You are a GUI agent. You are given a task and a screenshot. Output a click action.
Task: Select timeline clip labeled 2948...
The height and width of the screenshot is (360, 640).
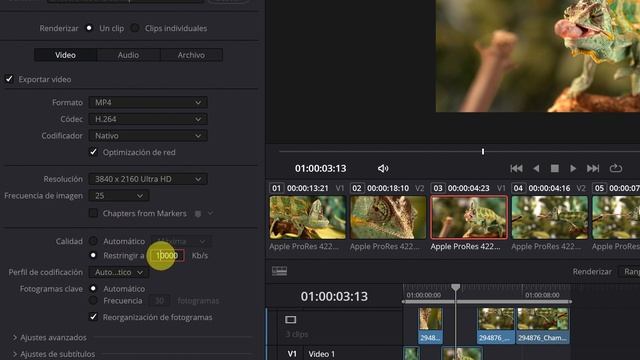click(430, 326)
